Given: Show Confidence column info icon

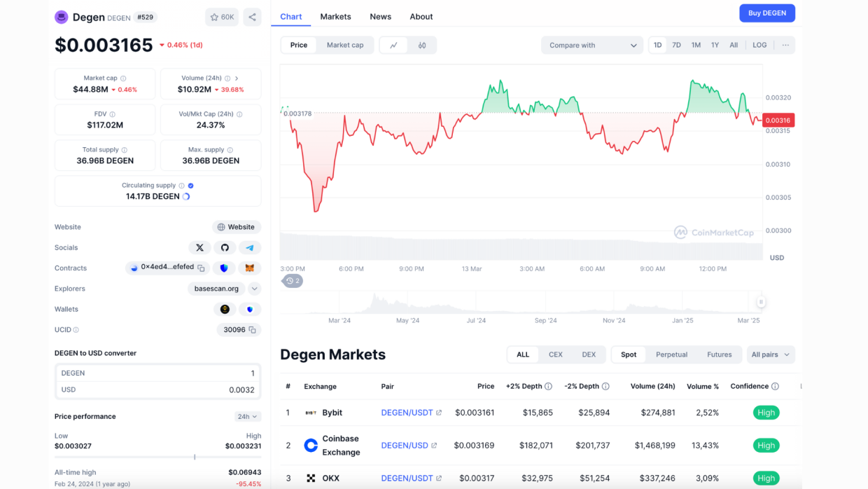Looking at the screenshot, I should click(775, 386).
